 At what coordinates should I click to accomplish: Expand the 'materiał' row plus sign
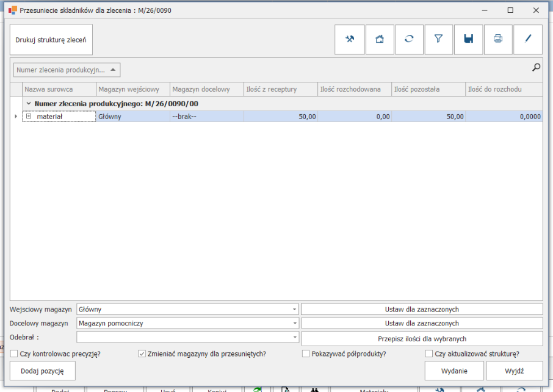tap(28, 117)
